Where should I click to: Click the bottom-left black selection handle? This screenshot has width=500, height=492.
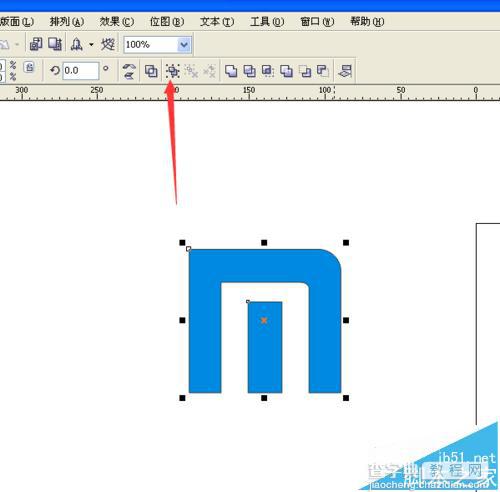pyautogui.click(x=182, y=398)
